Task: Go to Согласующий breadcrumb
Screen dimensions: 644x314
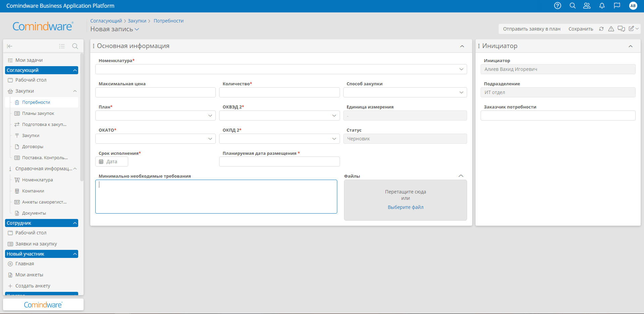Action: [x=106, y=21]
